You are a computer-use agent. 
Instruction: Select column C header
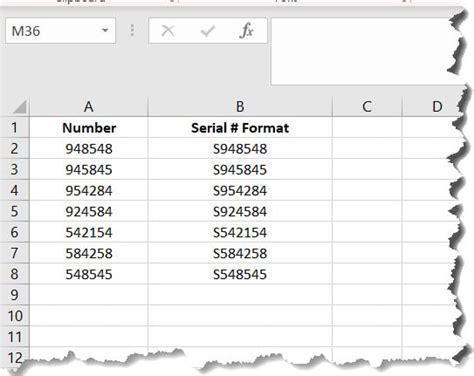(367, 107)
